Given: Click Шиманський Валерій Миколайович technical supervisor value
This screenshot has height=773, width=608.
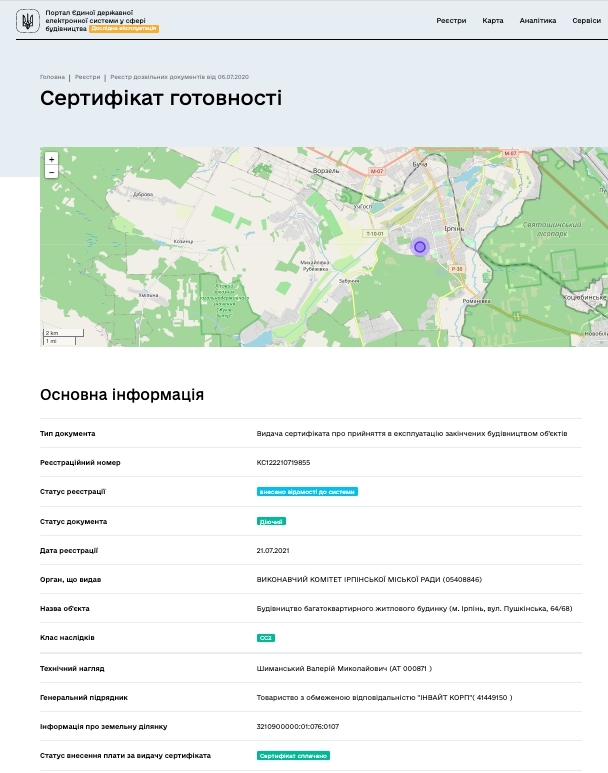Looking at the screenshot, I should pos(344,668).
